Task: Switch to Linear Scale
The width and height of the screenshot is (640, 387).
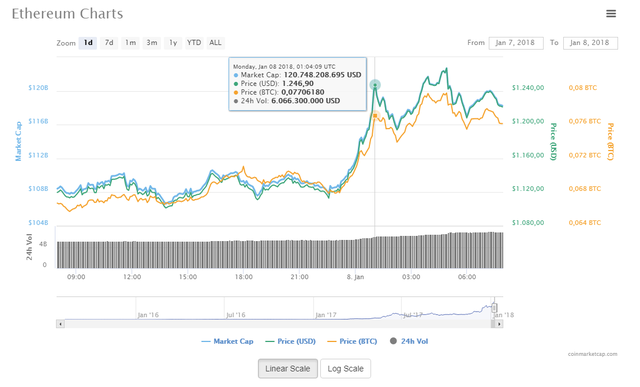Action: tap(288, 369)
